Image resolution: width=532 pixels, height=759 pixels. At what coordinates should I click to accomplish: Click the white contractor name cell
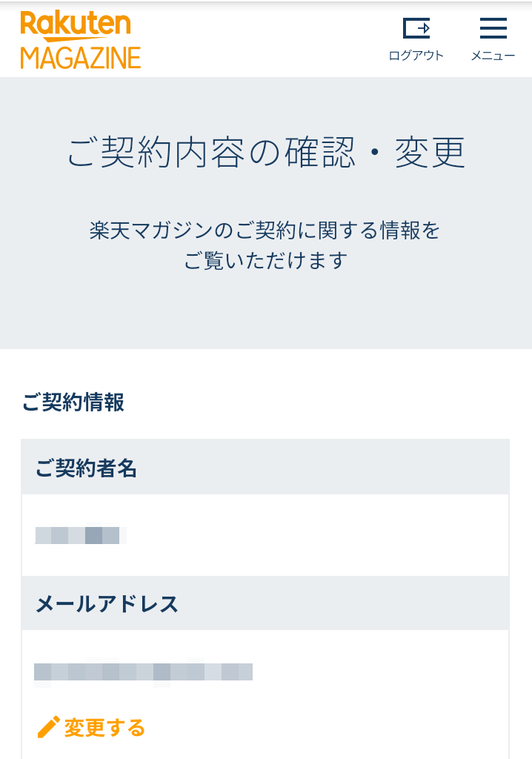tap(265, 535)
